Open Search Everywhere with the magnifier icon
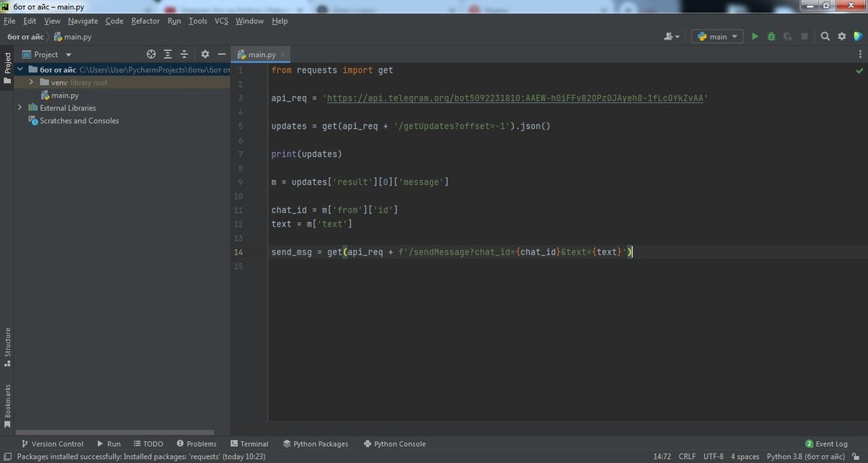The image size is (868, 463). (825, 36)
